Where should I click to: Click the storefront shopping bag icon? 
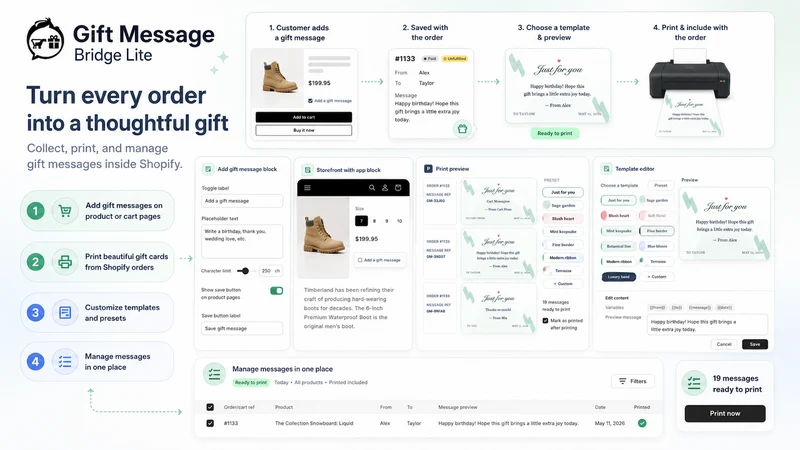[x=398, y=188]
